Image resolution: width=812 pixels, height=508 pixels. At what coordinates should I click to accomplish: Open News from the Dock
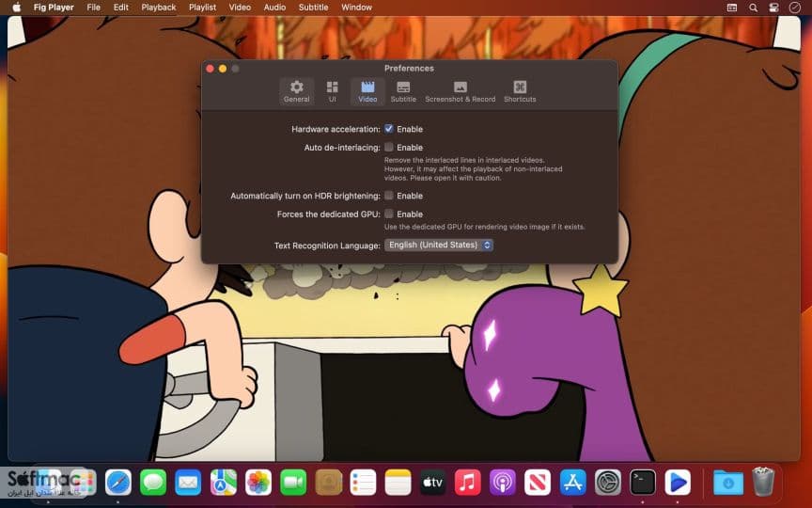(537, 483)
